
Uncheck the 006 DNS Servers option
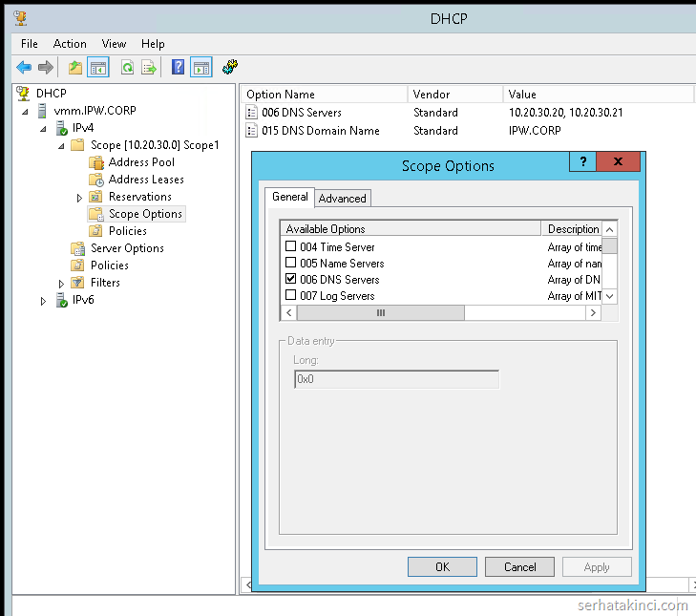[290, 280]
